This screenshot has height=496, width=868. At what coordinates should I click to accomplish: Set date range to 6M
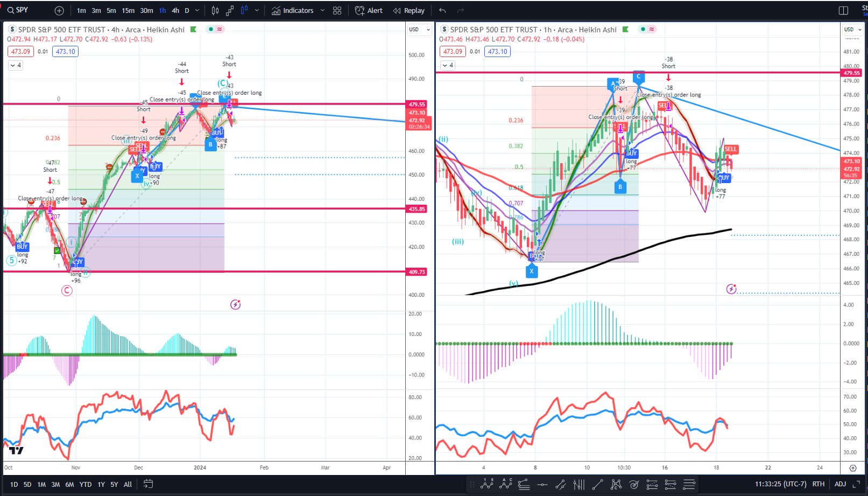[70, 484]
